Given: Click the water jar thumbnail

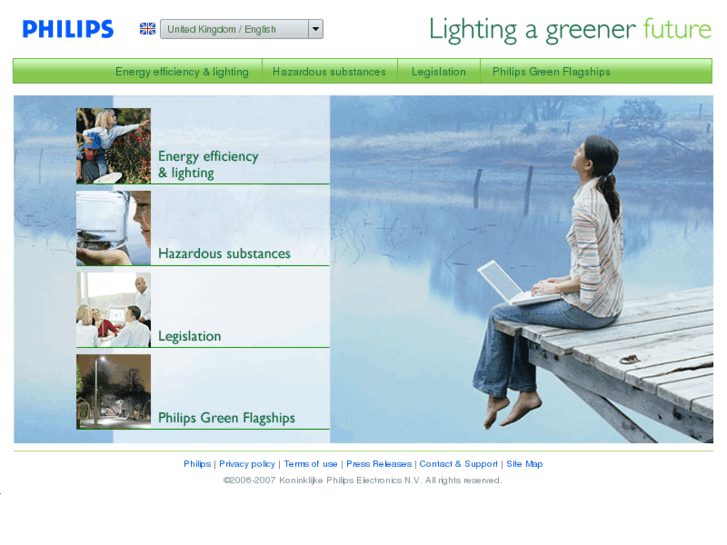Looking at the screenshot, I should pos(114,228).
